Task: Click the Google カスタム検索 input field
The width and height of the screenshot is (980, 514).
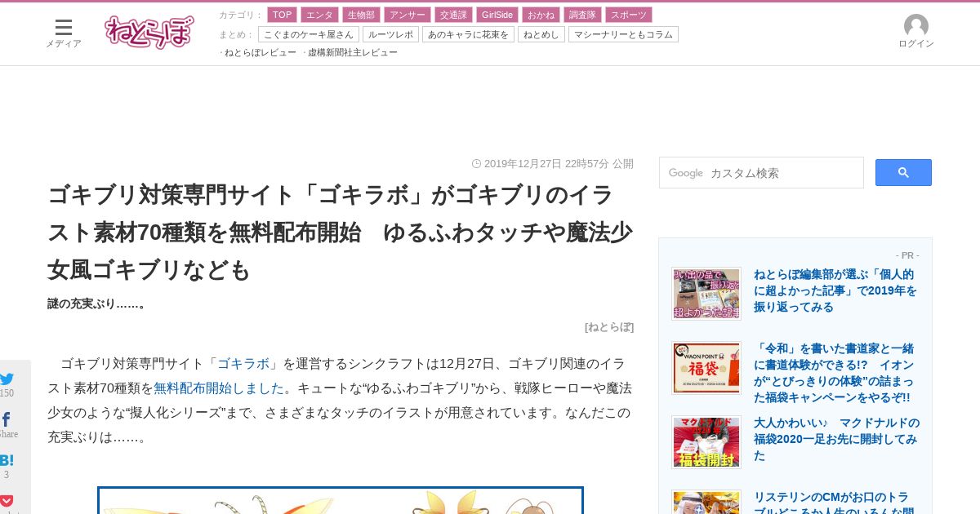Action: pyautogui.click(x=761, y=172)
